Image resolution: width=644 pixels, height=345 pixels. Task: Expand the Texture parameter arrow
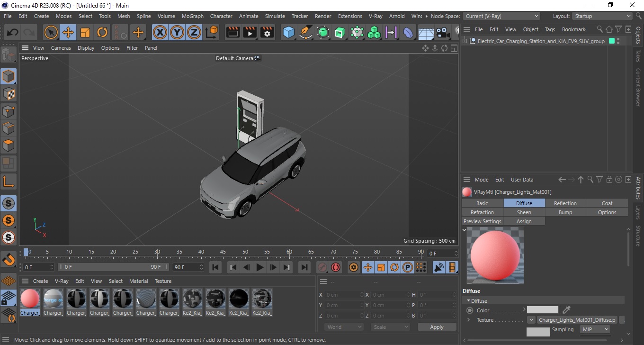pyautogui.click(x=468, y=320)
